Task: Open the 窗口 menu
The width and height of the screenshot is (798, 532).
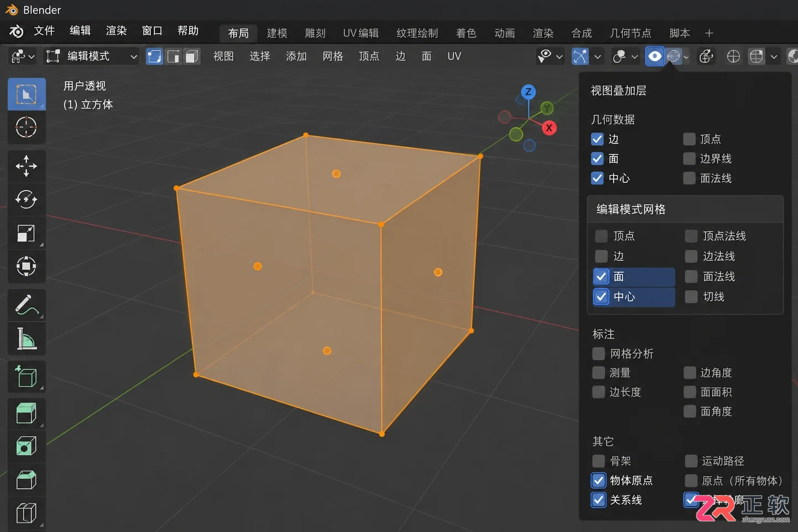Action: pyautogui.click(x=152, y=31)
